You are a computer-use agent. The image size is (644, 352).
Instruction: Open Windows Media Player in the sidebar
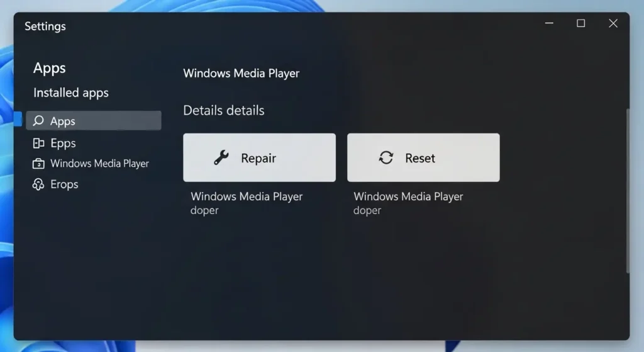tap(91, 164)
